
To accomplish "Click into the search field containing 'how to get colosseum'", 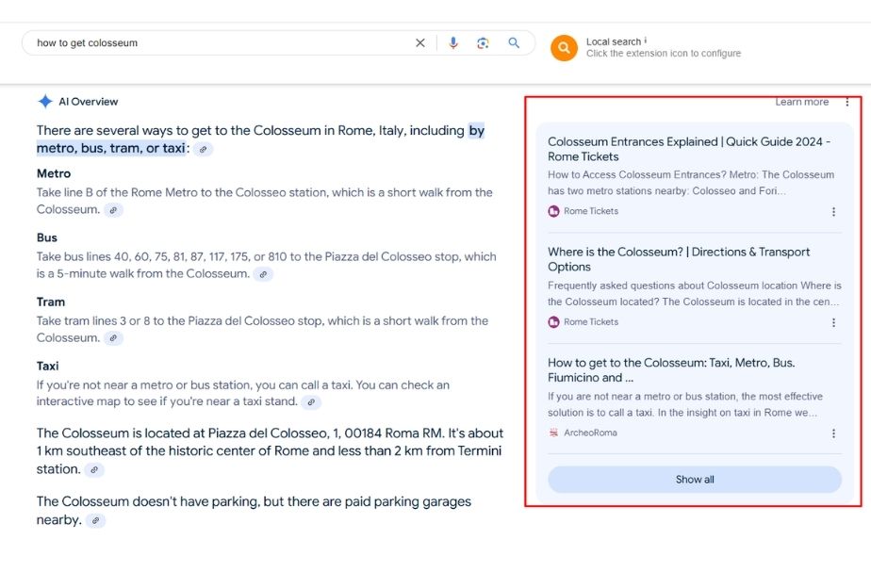I will pyautogui.click(x=217, y=43).
